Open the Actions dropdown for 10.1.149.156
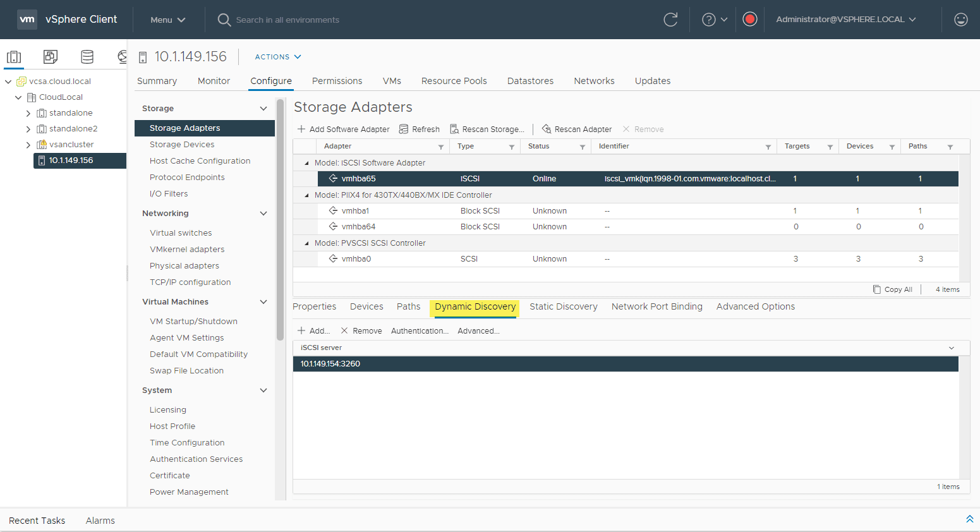The height and width of the screenshot is (532, 980). point(277,57)
